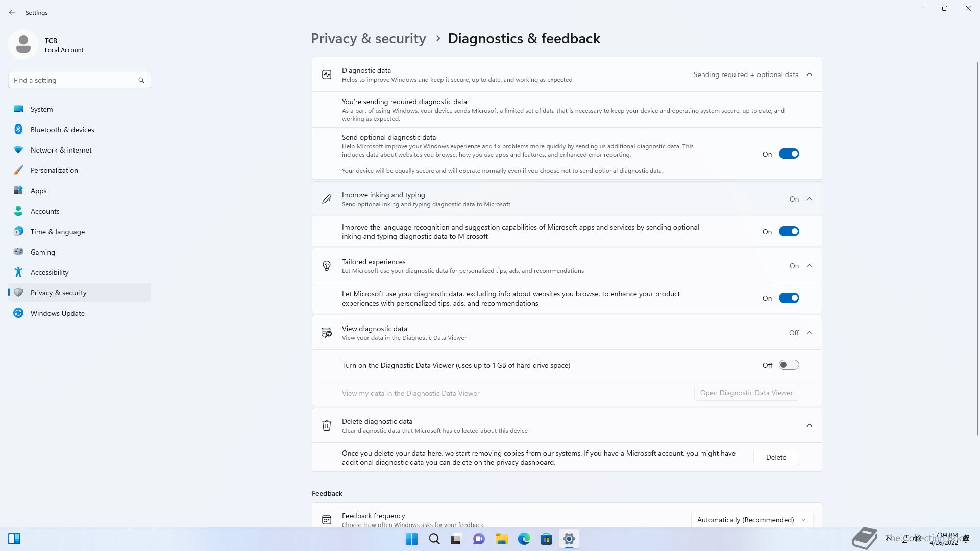Click the Delete diagnostic data trash icon
The width and height of the screenshot is (980, 551).
click(327, 425)
